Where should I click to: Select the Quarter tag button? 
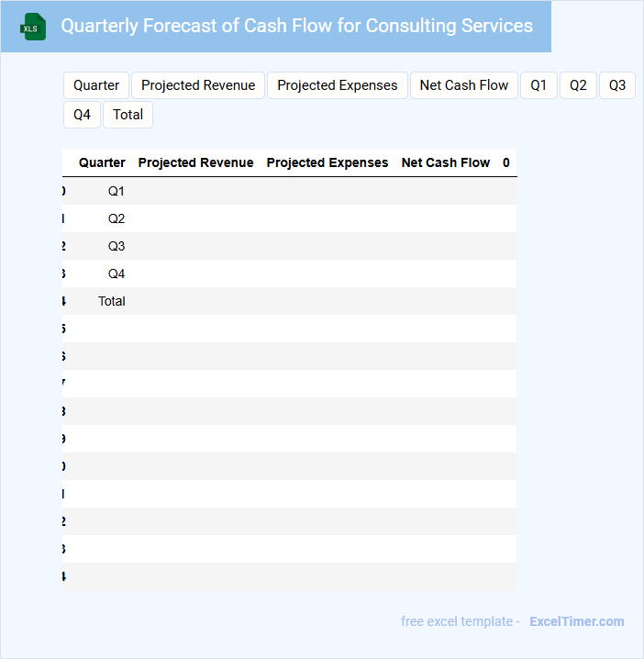96,85
